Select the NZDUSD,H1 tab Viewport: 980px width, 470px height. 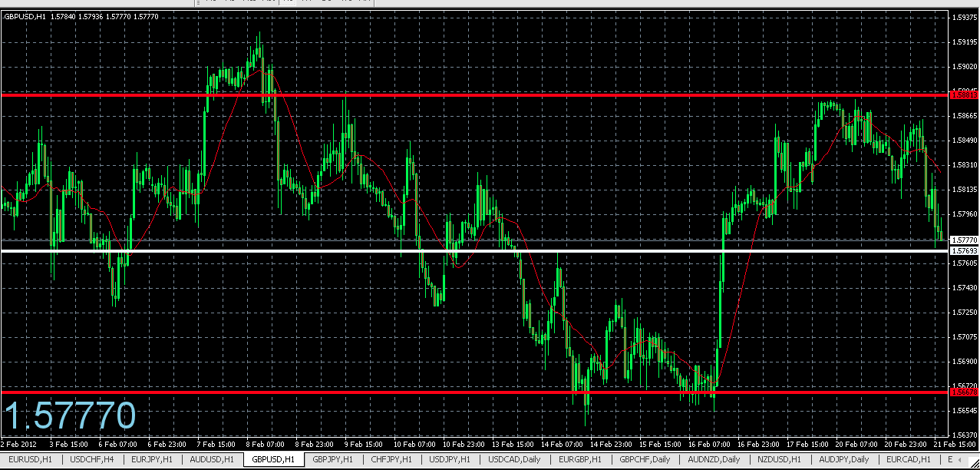pyautogui.click(x=779, y=459)
